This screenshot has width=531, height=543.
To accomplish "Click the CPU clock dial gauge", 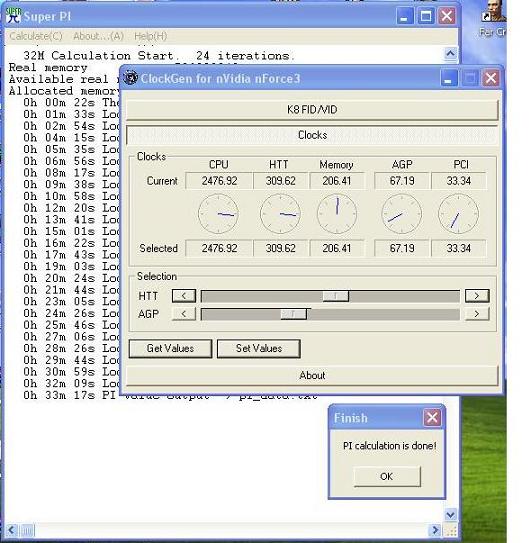I will pyautogui.click(x=218, y=214).
